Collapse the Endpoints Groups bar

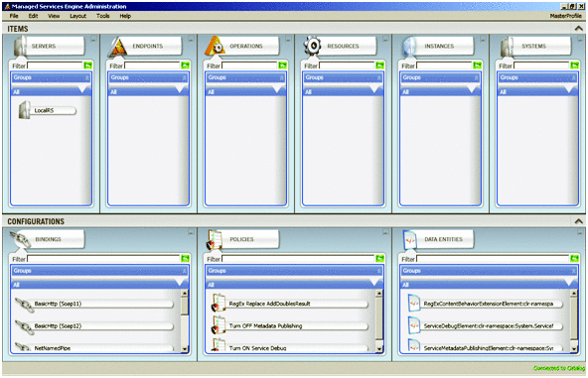pyautogui.click(x=184, y=78)
